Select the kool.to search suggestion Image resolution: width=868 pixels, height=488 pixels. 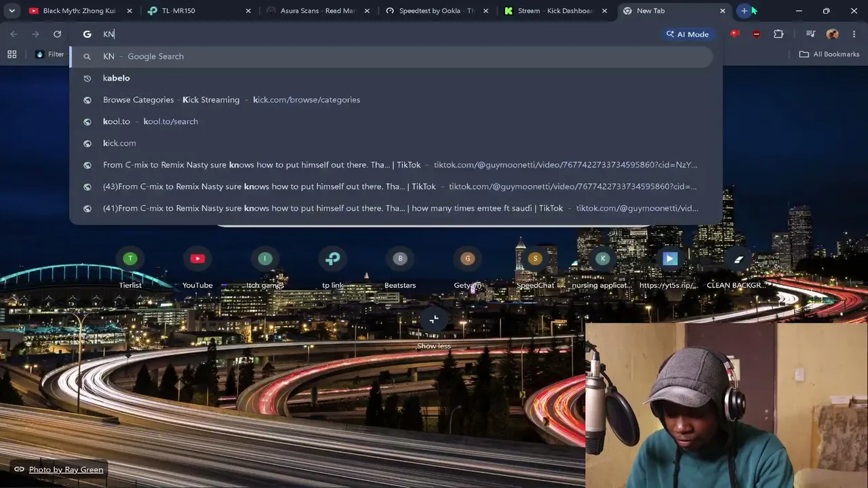[392, 121]
